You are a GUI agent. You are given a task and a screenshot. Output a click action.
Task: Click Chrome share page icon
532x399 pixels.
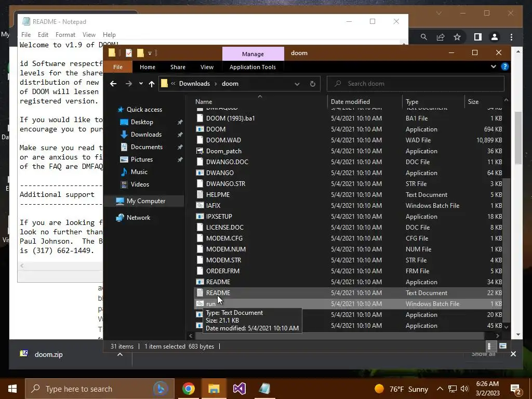pyautogui.click(x=441, y=37)
